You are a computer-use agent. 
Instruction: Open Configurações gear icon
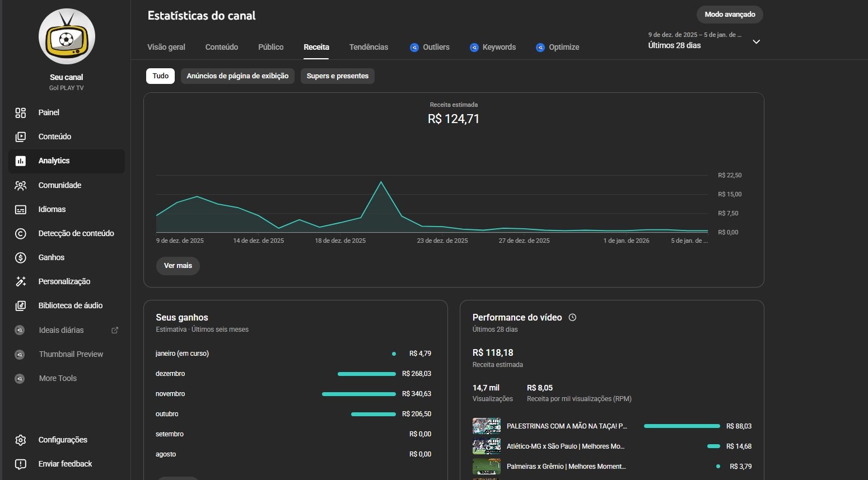pyautogui.click(x=21, y=440)
